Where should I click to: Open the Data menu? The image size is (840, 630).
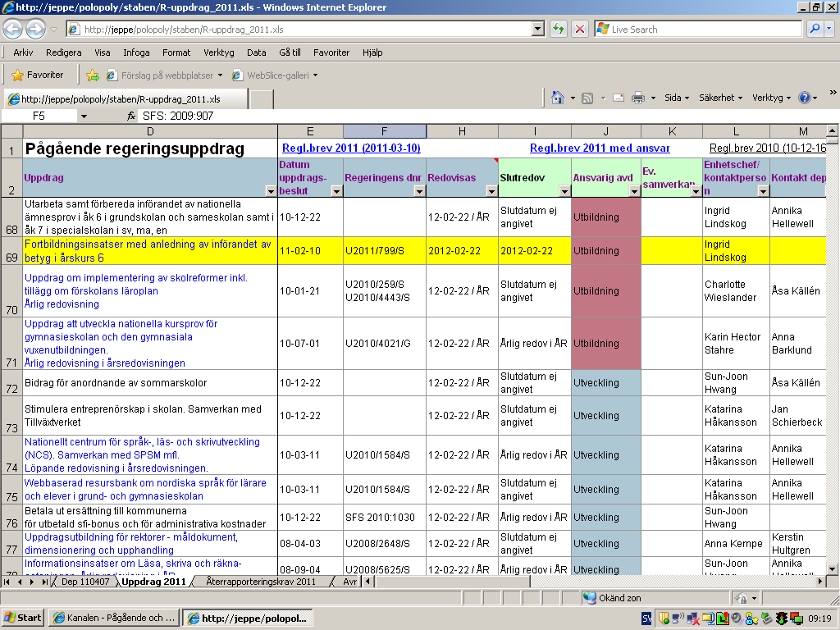pos(256,52)
